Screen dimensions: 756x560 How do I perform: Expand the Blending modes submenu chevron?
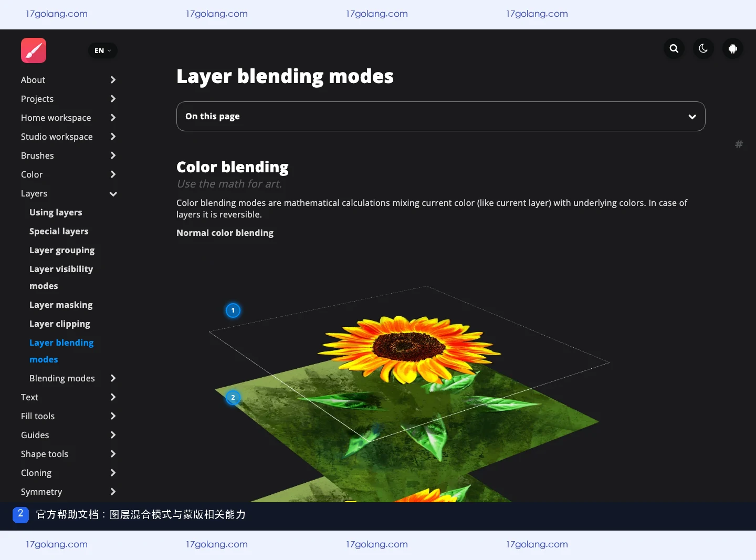(x=113, y=378)
